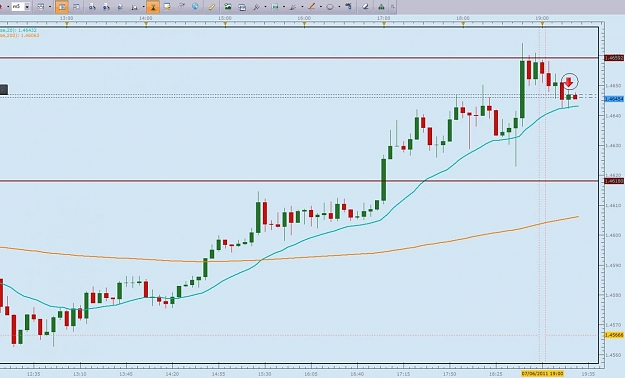Click the 17:00 triangle time marker

tap(384, 25)
